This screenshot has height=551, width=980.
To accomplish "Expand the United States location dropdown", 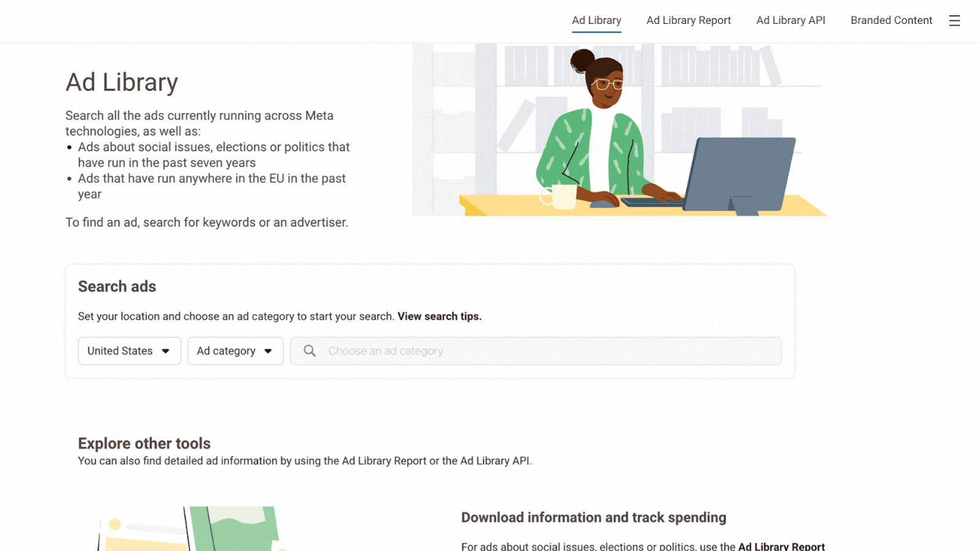I will click(129, 351).
